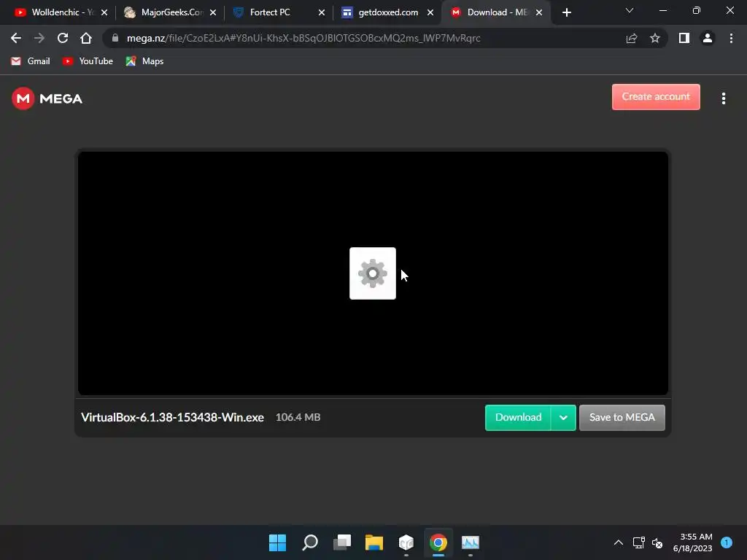Click the browser forward arrow
The image size is (747, 560).
tap(39, 38)
